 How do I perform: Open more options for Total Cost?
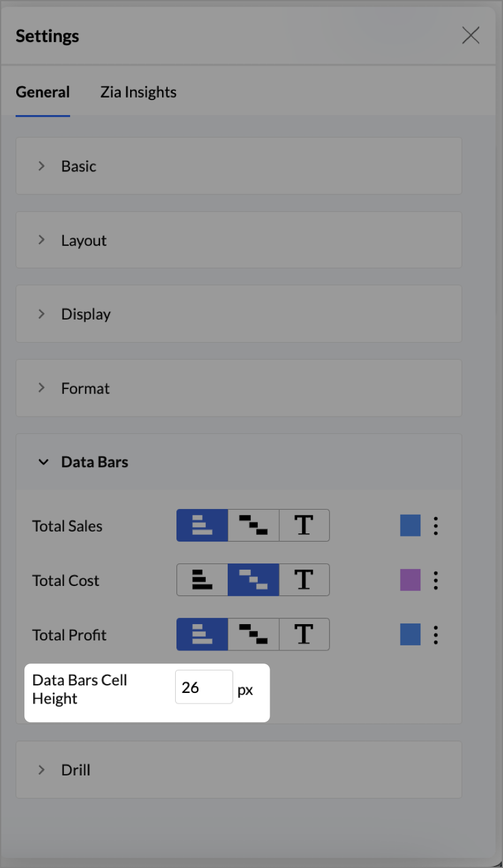click(x=435, y=580)
